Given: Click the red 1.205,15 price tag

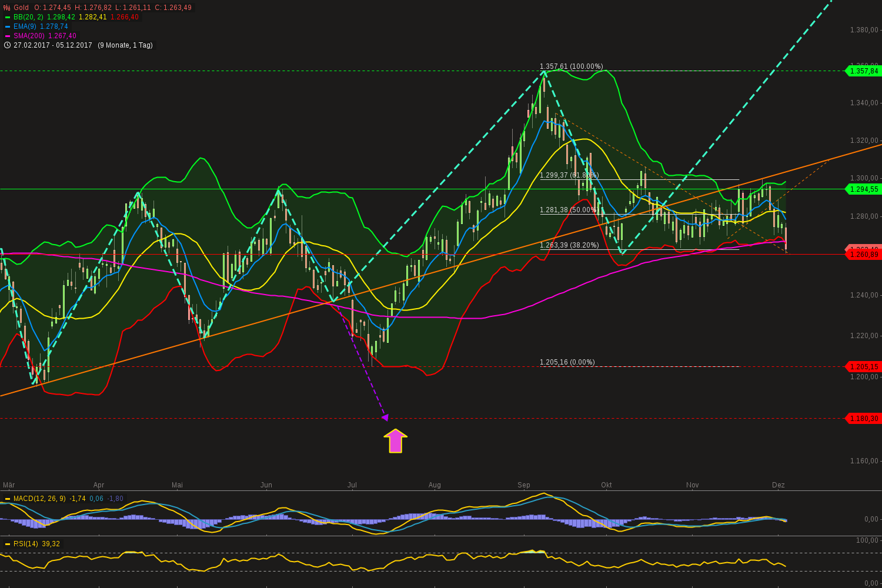Looking at the screenshot, I should 862,366.
